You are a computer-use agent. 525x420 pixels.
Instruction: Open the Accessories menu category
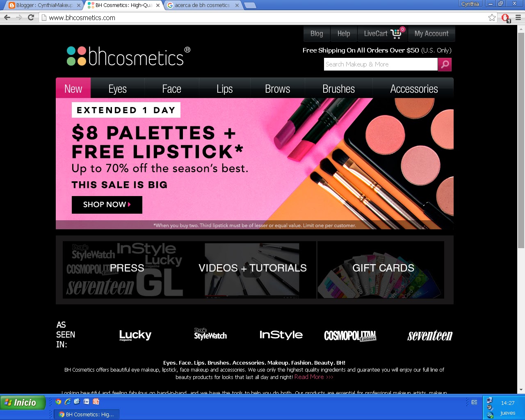(414, 89)
